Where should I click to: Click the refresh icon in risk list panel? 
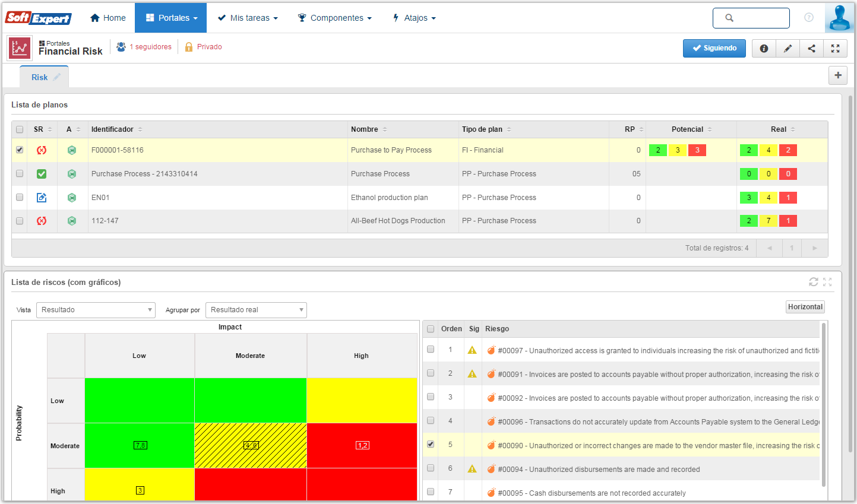click(x=814, y=282)
